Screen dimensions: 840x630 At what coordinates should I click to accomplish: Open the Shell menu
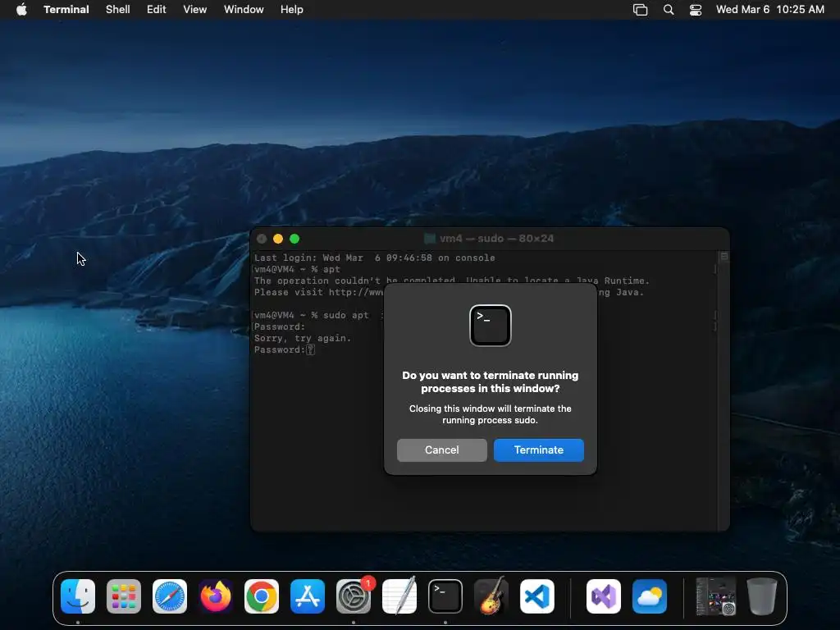point(118,9)
